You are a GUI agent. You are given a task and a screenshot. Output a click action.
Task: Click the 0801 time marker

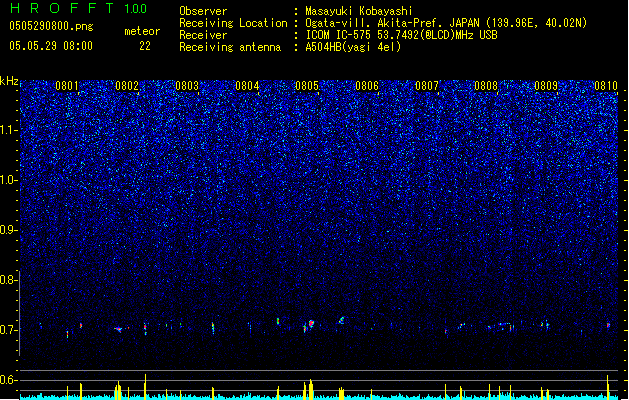pyautogui.click(x=67, y=86)
